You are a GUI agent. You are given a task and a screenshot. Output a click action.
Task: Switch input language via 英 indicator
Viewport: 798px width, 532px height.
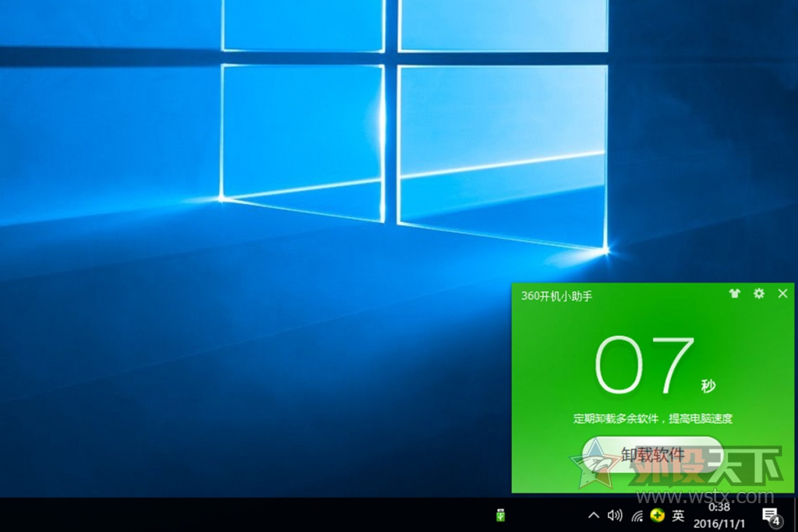pyautogui.click(x=678, y=516)
